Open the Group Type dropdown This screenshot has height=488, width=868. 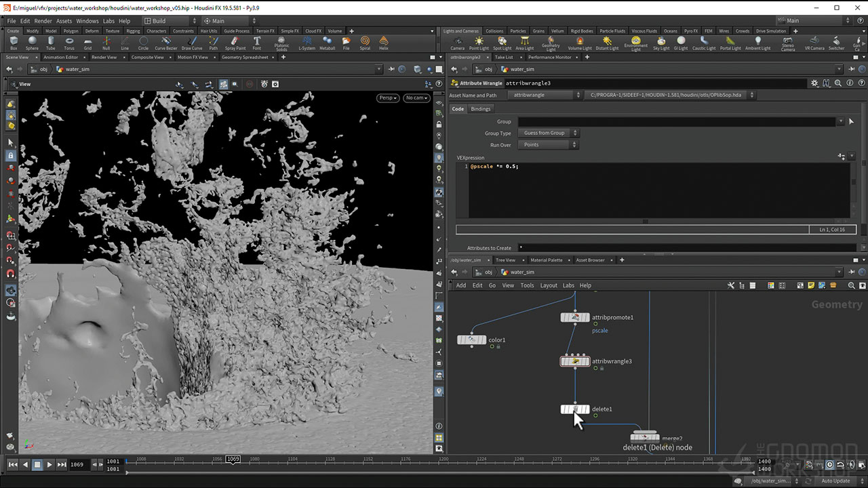point(549,134)
